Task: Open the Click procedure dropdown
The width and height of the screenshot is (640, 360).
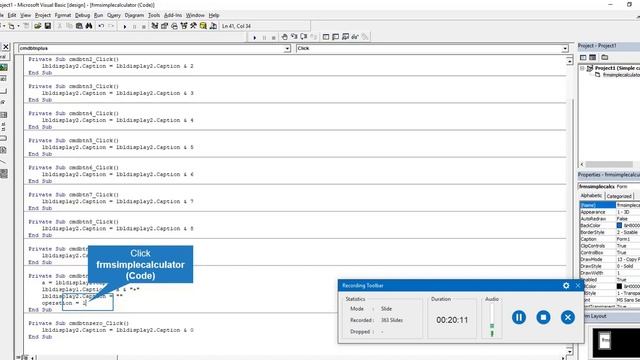Action: click(565, 49)
